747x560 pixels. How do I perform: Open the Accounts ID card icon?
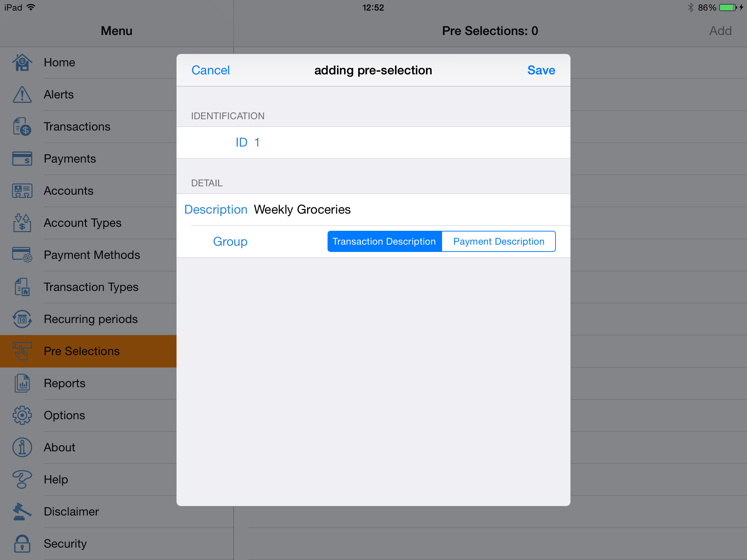(x=22, y=191)
